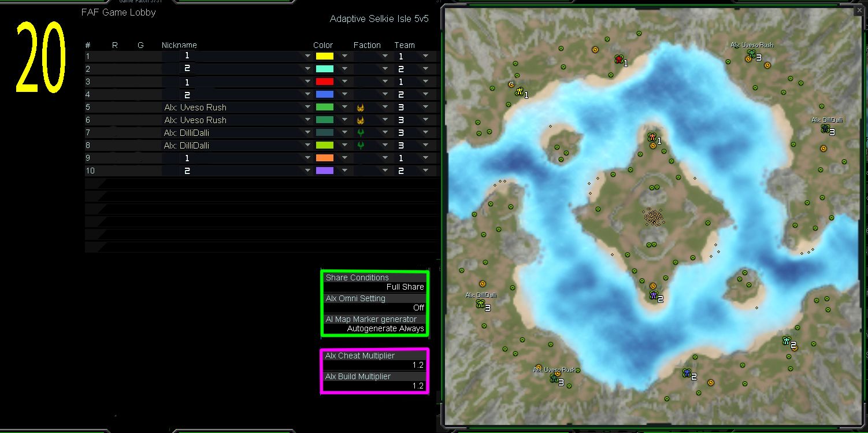Click the team 3 number in slot 7
Viewport: 868px width, 433px height.
(x=400, y=133)
